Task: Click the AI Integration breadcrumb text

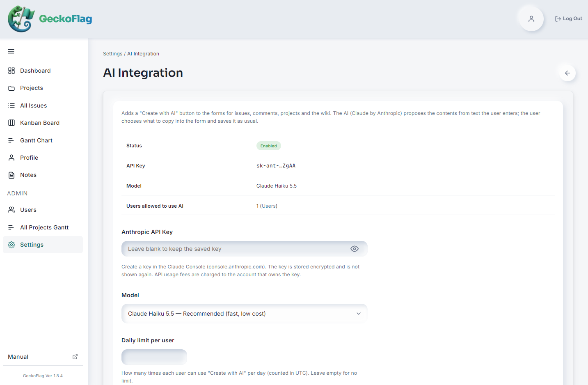Action: 143,54
